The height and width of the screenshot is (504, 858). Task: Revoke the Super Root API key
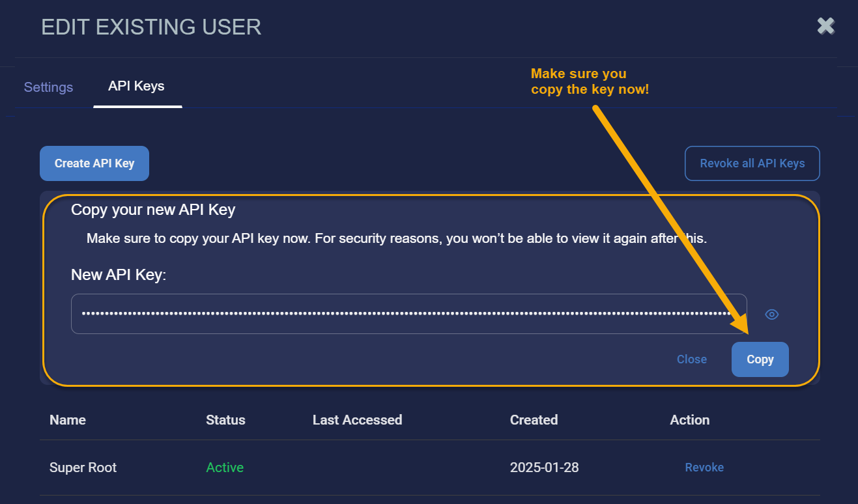704,468
